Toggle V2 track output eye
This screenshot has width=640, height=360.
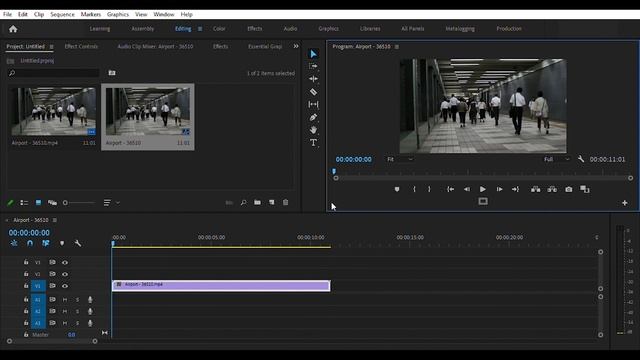(65, 274)
